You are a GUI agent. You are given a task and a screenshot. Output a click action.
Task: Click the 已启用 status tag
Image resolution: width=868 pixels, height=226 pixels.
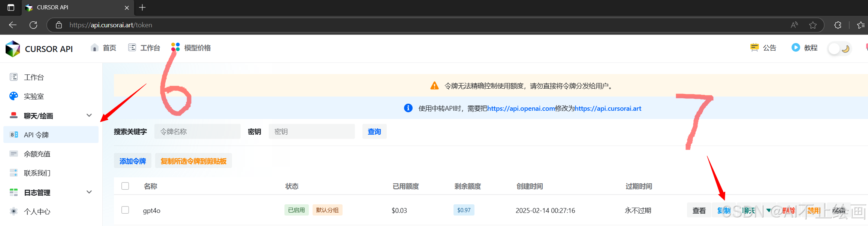[296, 210]
